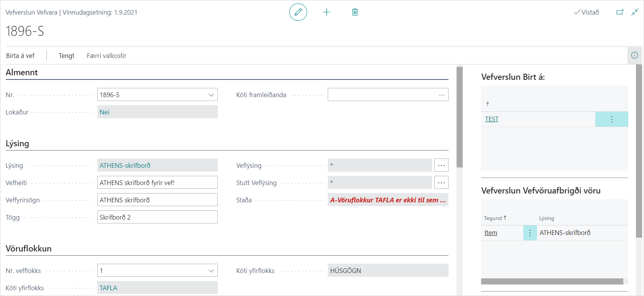Image resolution: width=644 pixels, height=296 pixels.
Task: Click the pencil edit icon
Action: (298, 12)
